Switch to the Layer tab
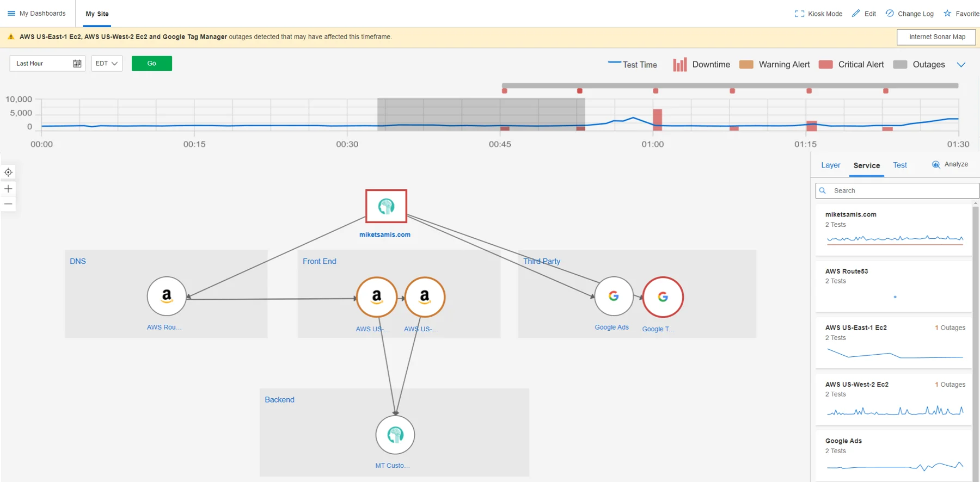 pyautogui.click(x=831, y=165)
